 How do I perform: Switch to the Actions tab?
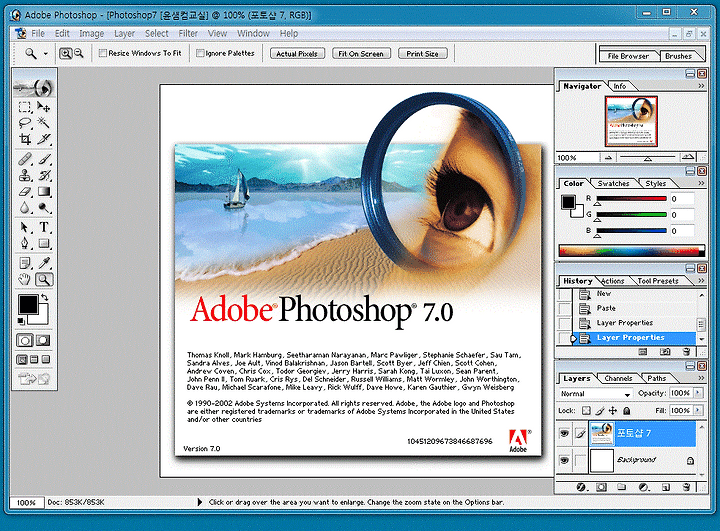tap(613, 281)
